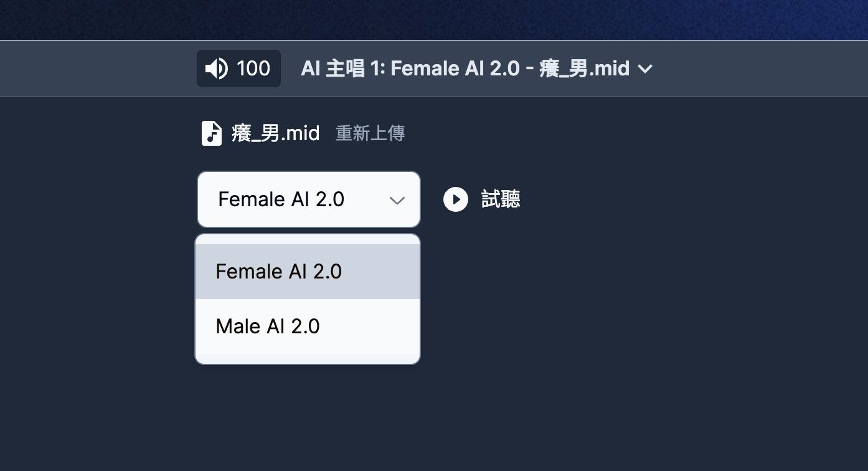Click the 癢_男.mid file name below header
The width and height of the screenshot is (868, 471).
[x=276, y=133]
